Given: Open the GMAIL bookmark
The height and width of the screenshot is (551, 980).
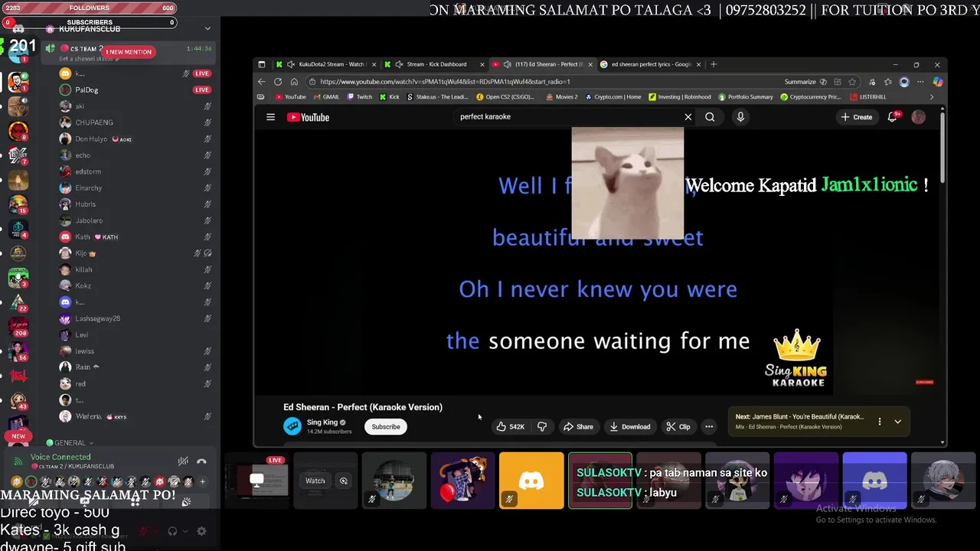Looking at the screenshot, I should [326, 97].
